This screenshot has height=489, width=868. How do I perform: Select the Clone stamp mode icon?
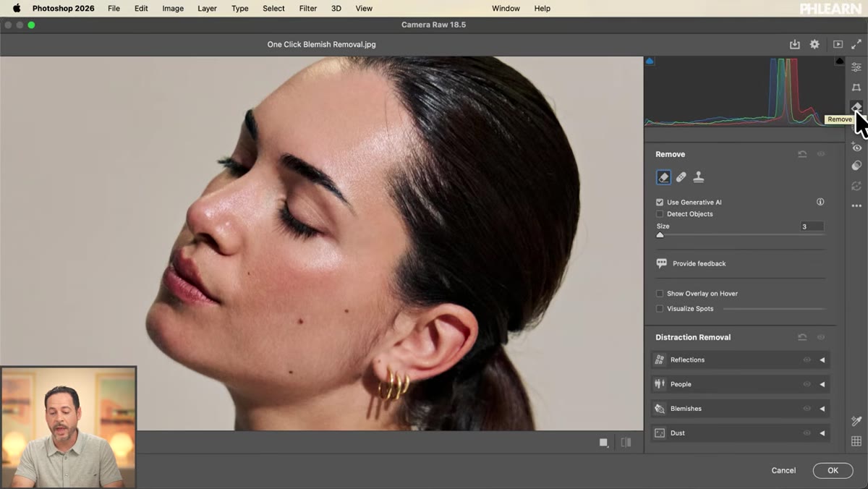click(x=698, y=177)
